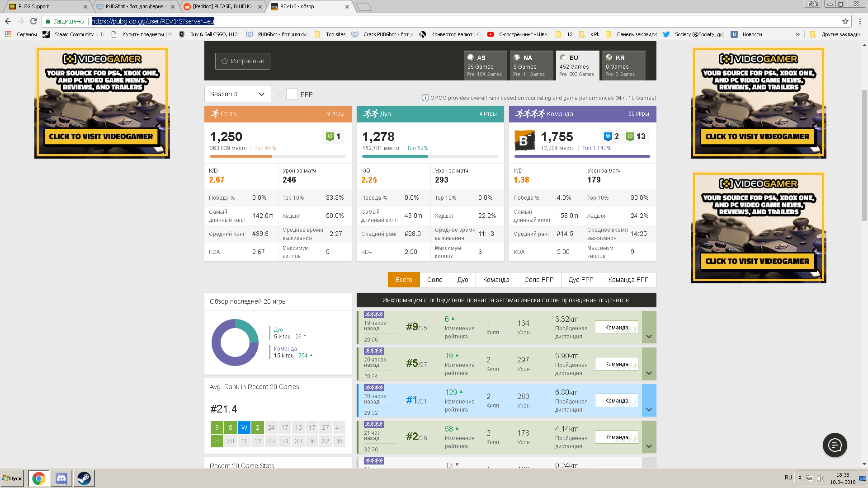
Task: Bookmark this page with the star icon
Action: [x=845, y=21]
